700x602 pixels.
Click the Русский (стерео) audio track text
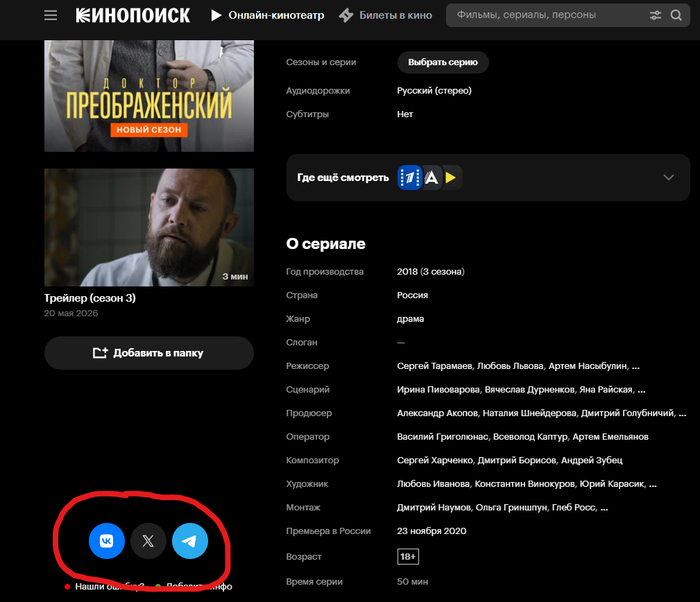tap(434, 91)
